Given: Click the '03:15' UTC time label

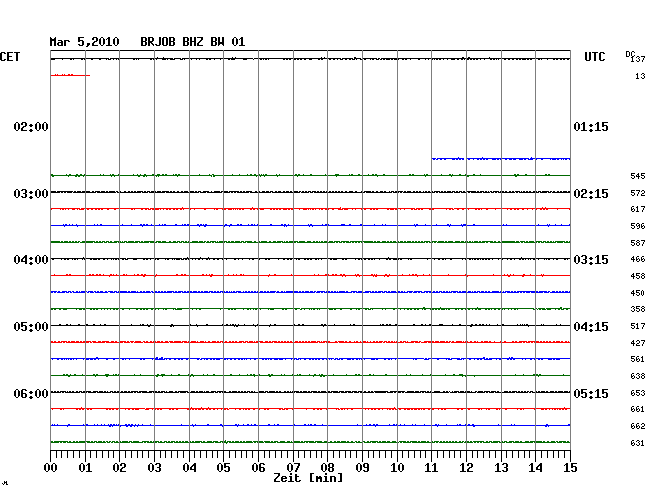Looking at the screenshot, I should [591, 260].
